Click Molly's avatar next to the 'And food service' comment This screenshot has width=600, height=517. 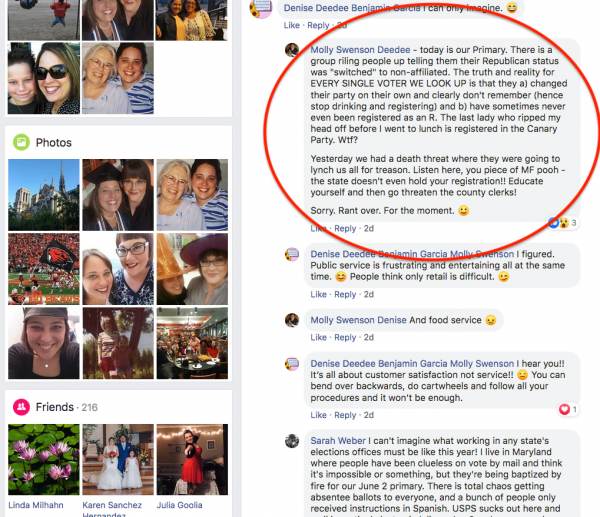tap(292, 320)
